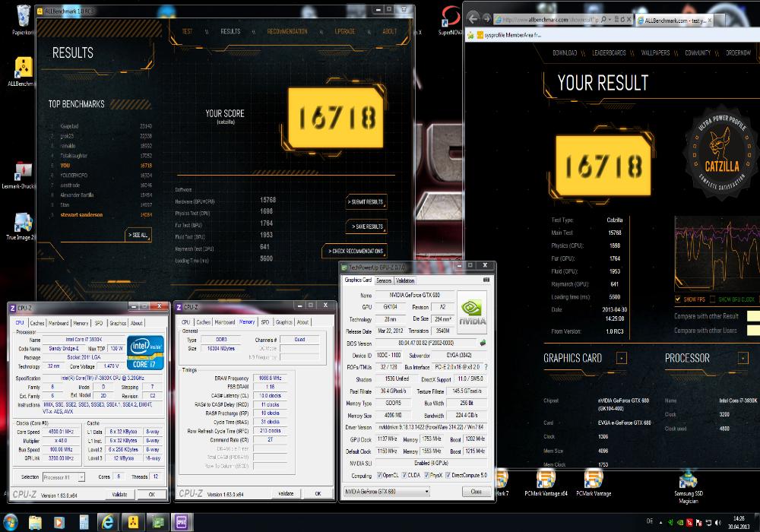The image size is (760, 532).
Task: Open the ALLBenchmark taskbar button
Action: tap(133, 522)
